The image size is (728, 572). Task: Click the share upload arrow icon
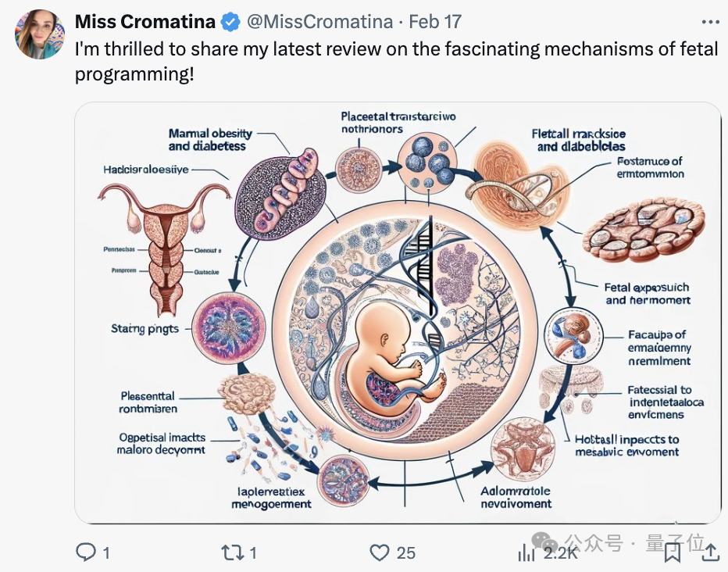tap(710, 552)
